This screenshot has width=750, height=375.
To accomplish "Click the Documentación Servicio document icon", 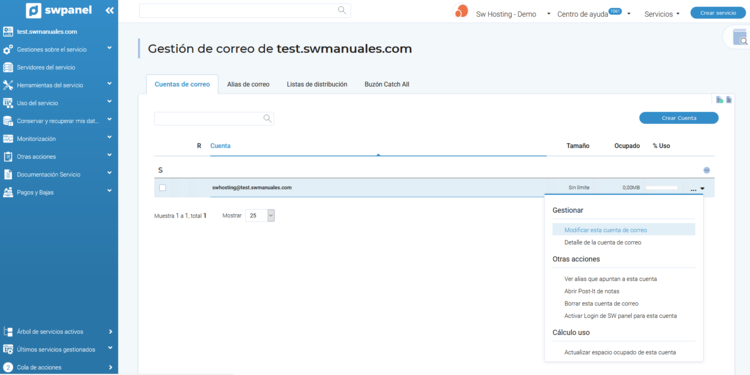I will pyautogui.click(x=8, y=175).
